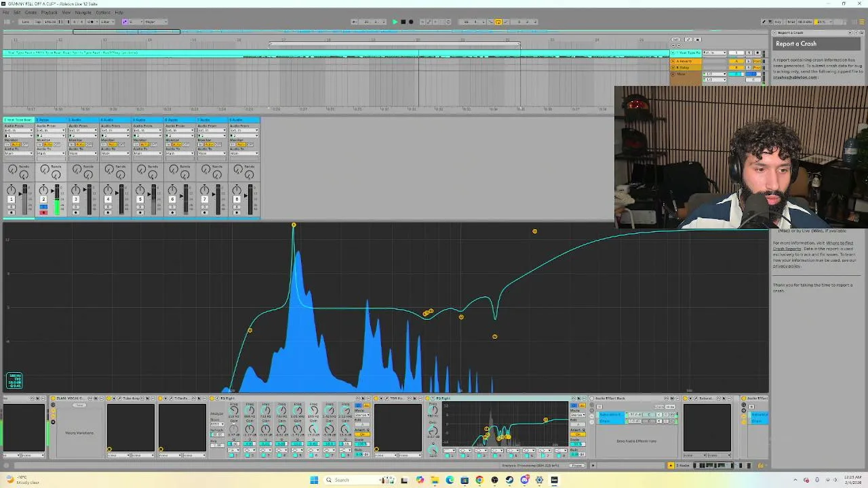868x488 pixels.
Task: Arm track 8 for recording
Action: pos(237,213)
